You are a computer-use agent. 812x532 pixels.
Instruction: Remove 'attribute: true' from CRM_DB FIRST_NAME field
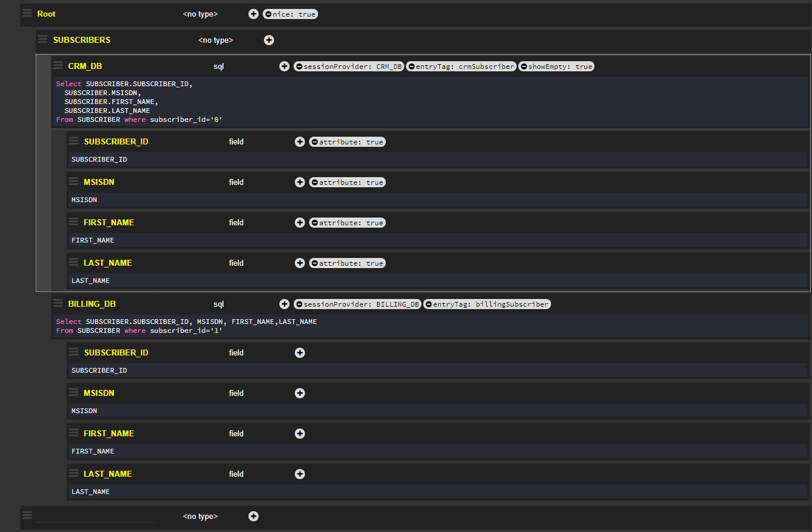click(x=314, y=223)
